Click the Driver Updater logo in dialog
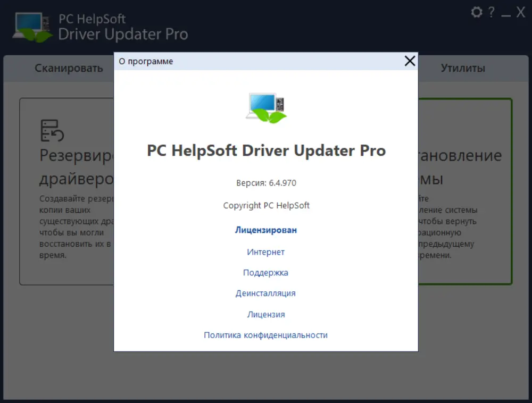532x403 pixels. click(267, 108)
